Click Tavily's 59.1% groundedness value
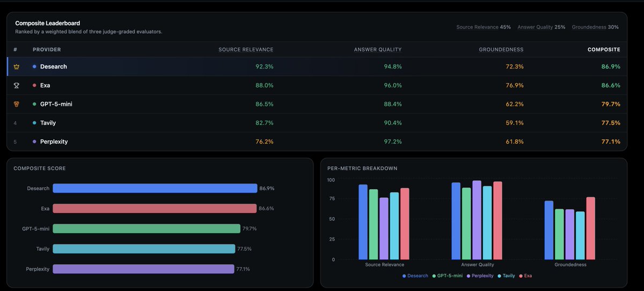644x291 pixels. click(x=515, y=123)
